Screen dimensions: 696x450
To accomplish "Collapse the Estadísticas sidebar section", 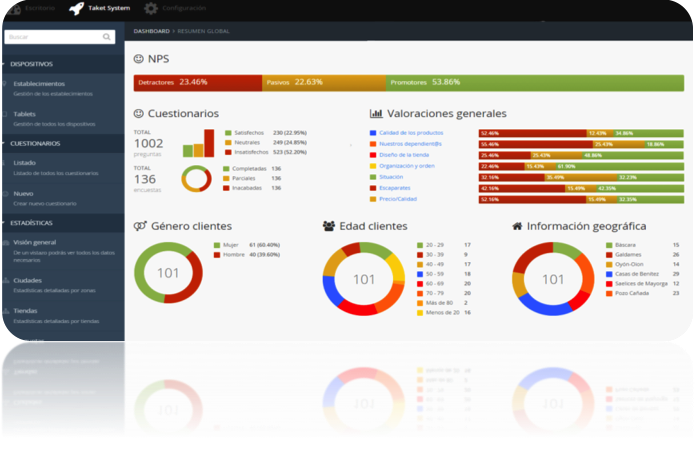I will point(5,222).
